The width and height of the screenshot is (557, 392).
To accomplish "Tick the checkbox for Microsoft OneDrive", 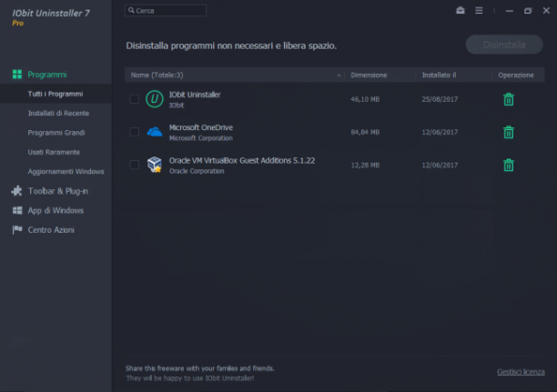I will click(x=135, y=132).
